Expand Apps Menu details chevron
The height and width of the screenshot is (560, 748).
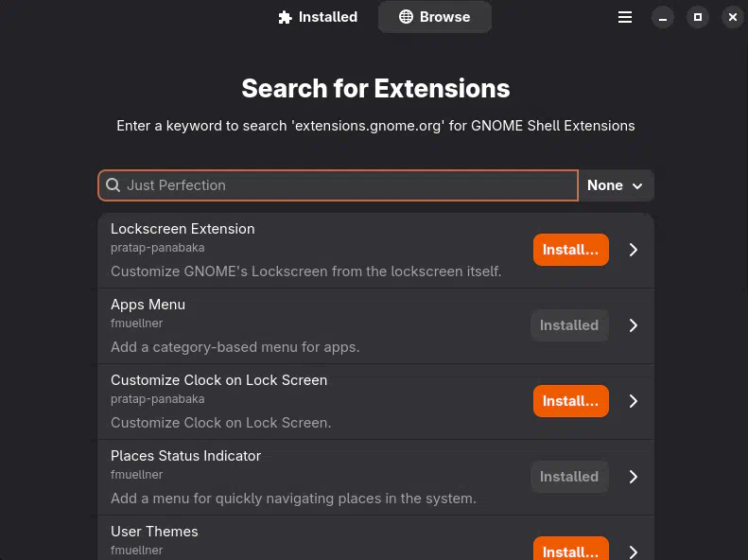click(x=634, y=325)
